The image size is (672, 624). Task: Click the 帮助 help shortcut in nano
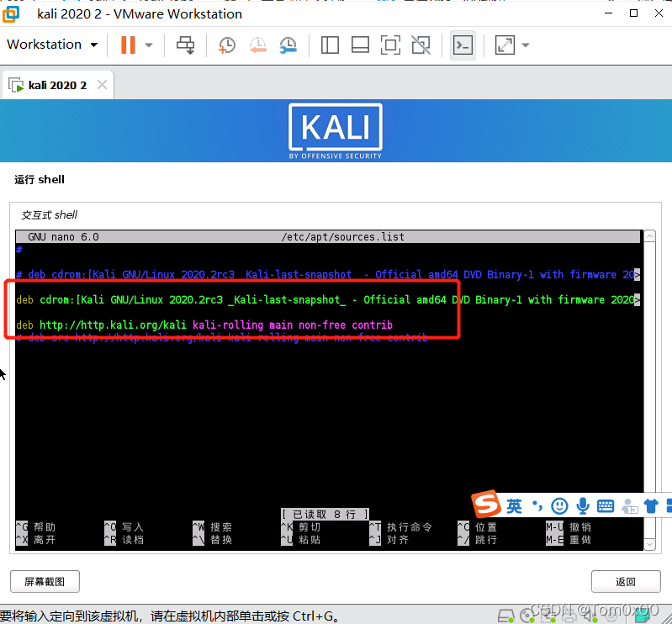[36, 527]
